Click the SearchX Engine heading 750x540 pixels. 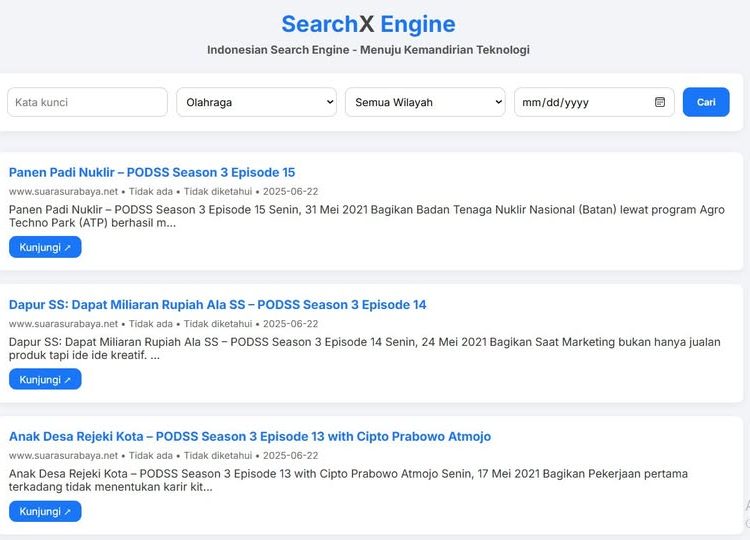tap(368, 24)
